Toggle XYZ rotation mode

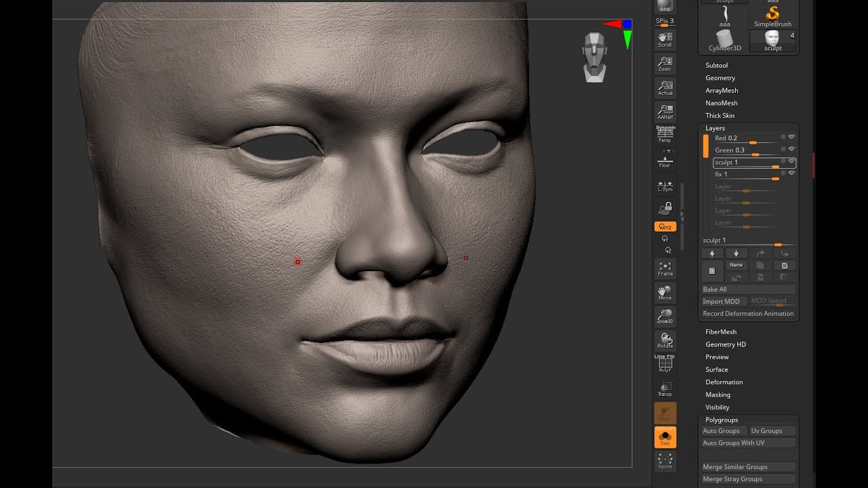point(665,227)
